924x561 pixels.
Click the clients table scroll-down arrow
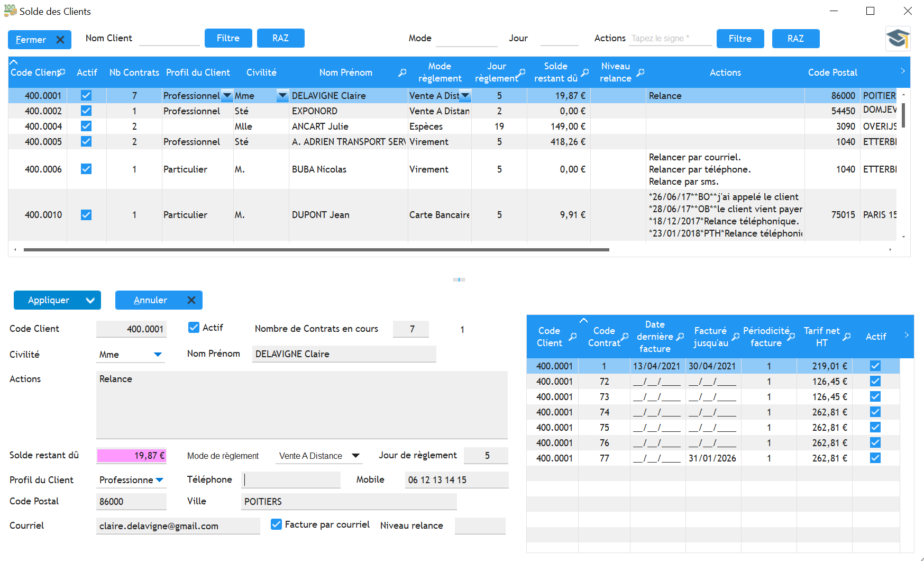click(904, 237)
